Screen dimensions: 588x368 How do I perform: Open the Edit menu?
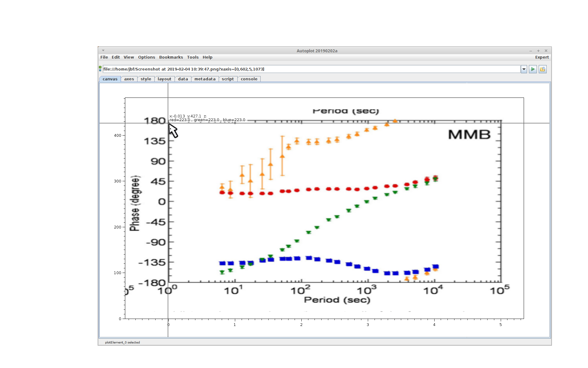click(x=116, y=57)
